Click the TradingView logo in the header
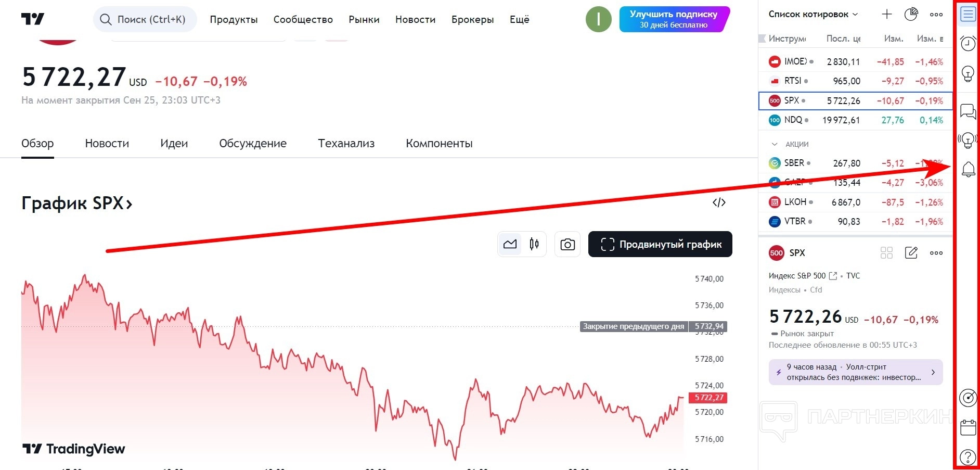The height and width of the screenshot is (470, 980). [33, 19]
